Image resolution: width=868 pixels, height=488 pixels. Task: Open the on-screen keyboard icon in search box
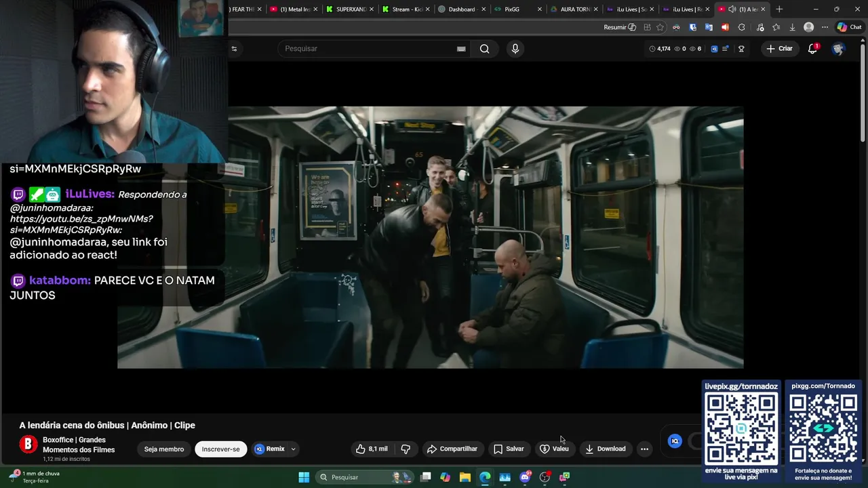point(461,49)
